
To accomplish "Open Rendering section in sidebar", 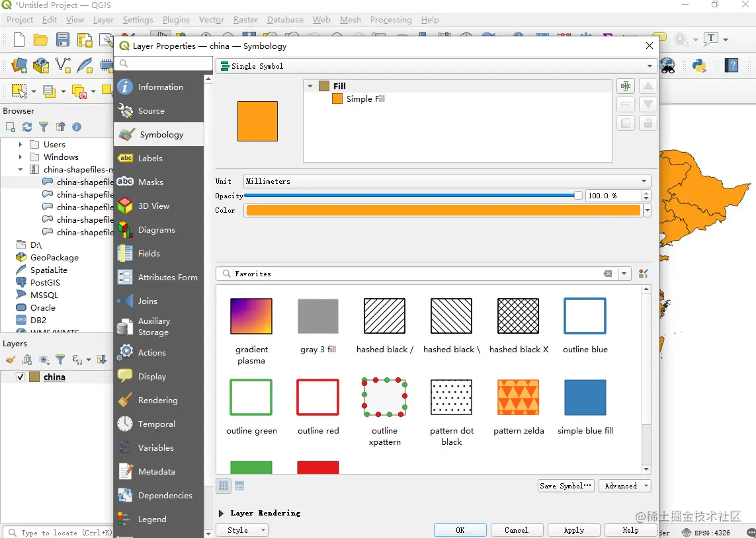I will click(x=159, y=401).
